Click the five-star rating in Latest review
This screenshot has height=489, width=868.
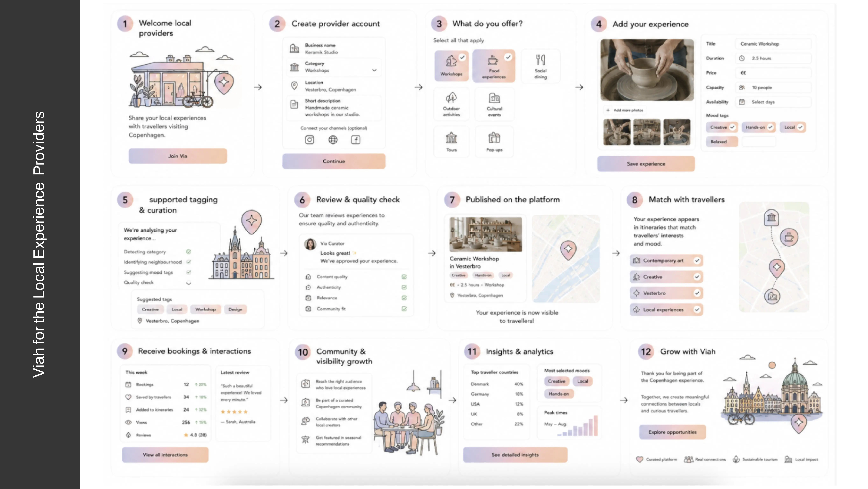pyautogui.click(x=234, y=412)
